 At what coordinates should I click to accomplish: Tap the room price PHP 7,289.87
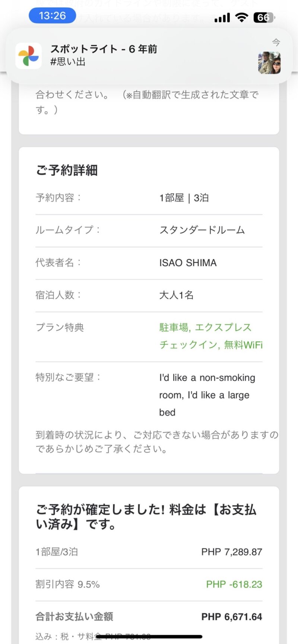coord(232,552)
